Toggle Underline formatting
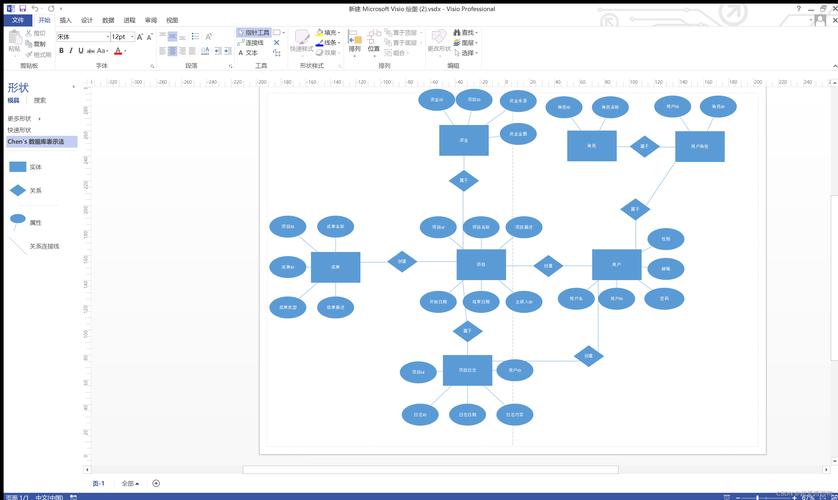The height and width of the screenshot is (500, 838). tap(81, 50)
